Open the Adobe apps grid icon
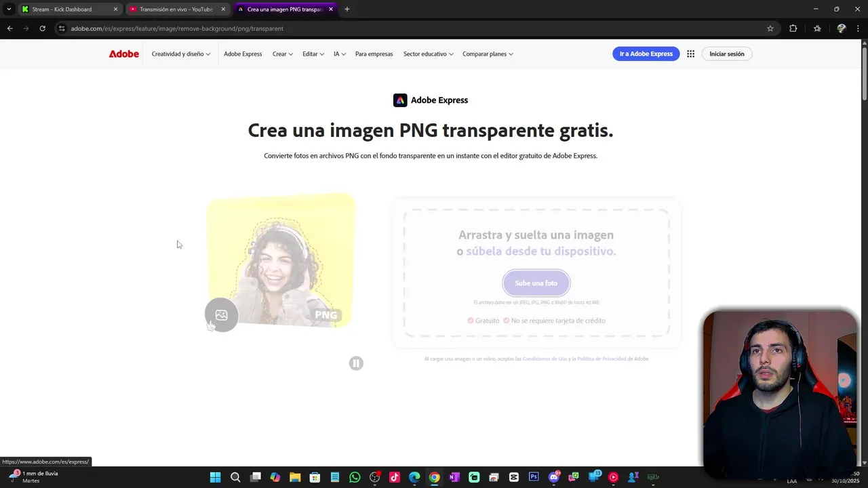 690,54
